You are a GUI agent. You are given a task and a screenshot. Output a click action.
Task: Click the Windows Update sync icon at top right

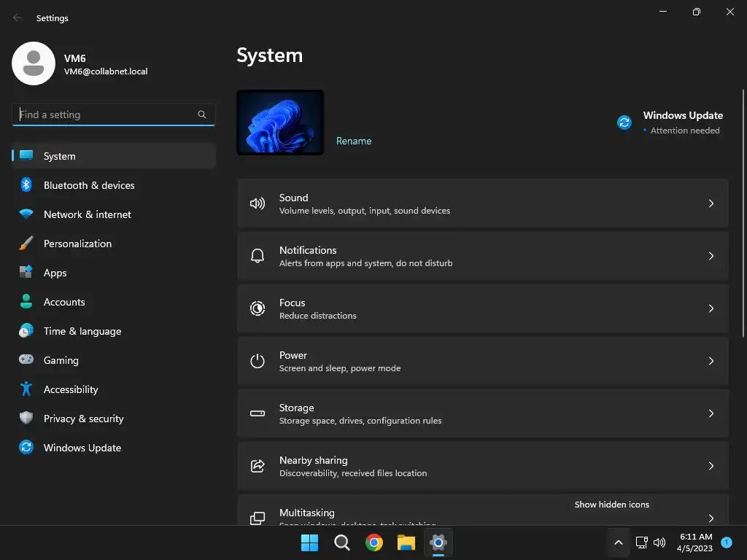(x=624, y=122)
